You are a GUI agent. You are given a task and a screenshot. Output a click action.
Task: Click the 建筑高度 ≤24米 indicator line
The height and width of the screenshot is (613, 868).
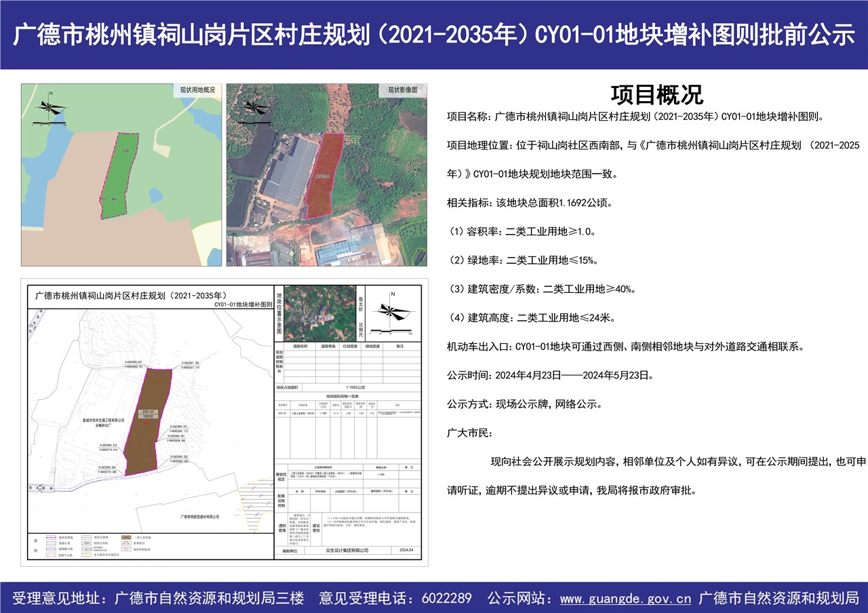click(533, 317)
